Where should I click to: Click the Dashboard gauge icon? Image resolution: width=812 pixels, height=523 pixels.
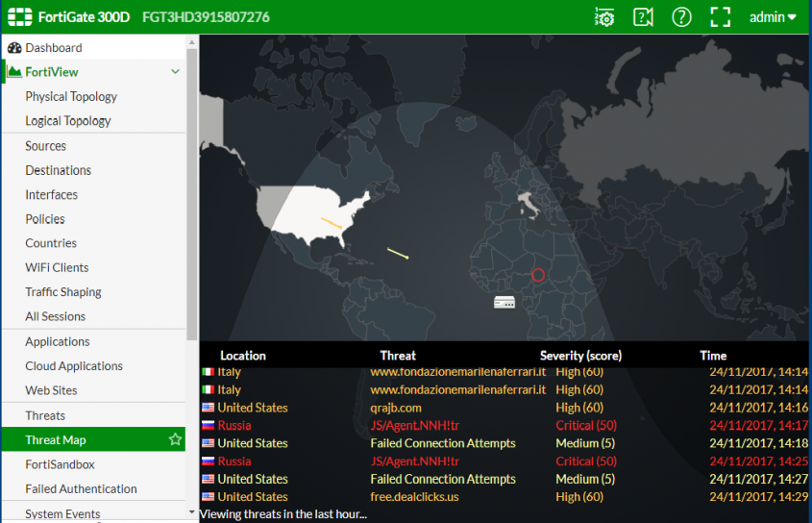click(x=14, y=48)
